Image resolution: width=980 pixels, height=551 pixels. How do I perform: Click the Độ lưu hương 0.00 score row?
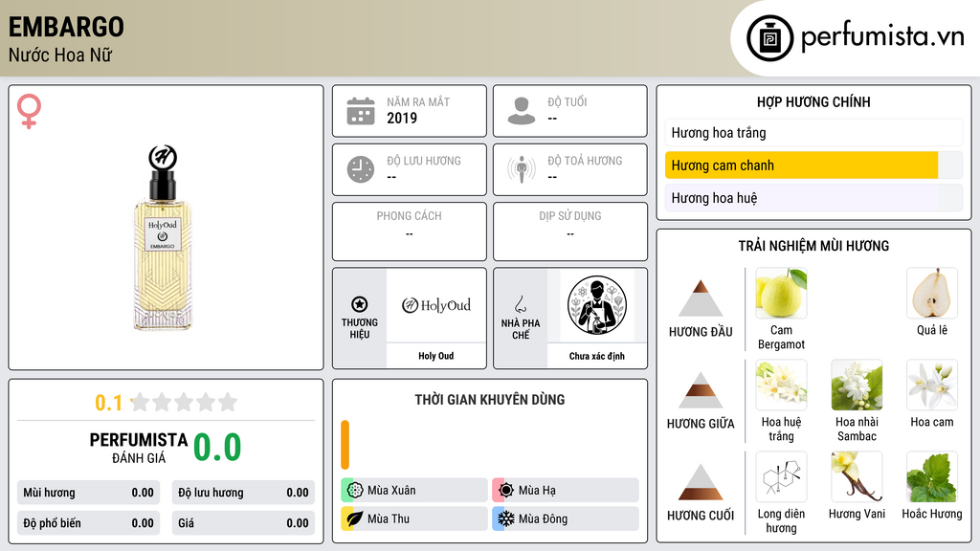tap(243, 493)
